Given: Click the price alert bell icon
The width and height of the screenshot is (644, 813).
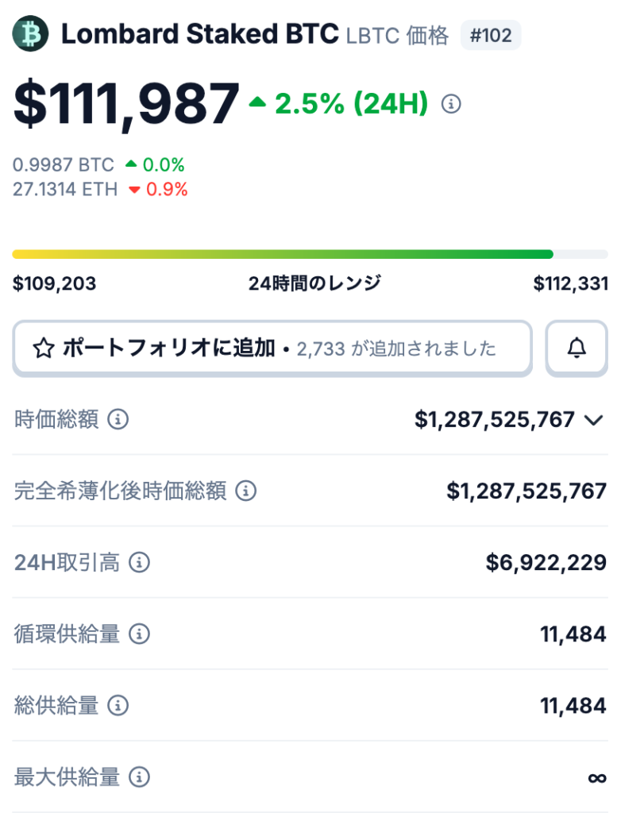Looking at the screenshot, I should point(577,348).
